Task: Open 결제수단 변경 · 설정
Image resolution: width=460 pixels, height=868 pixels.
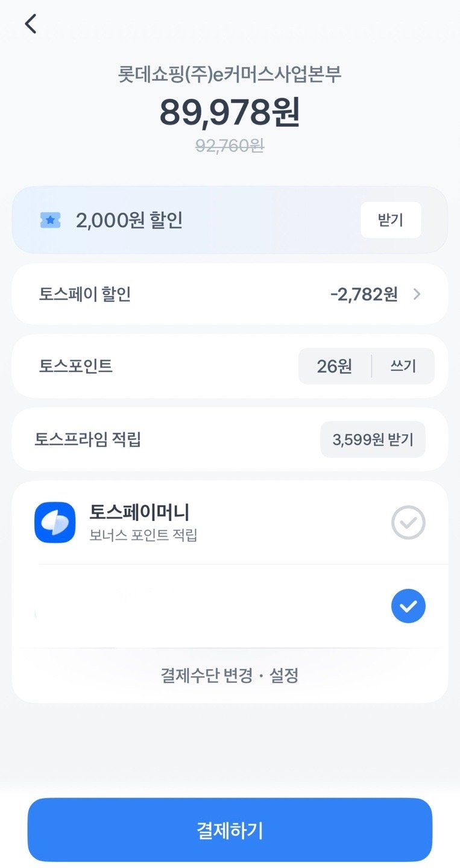Action: (230, 675)
